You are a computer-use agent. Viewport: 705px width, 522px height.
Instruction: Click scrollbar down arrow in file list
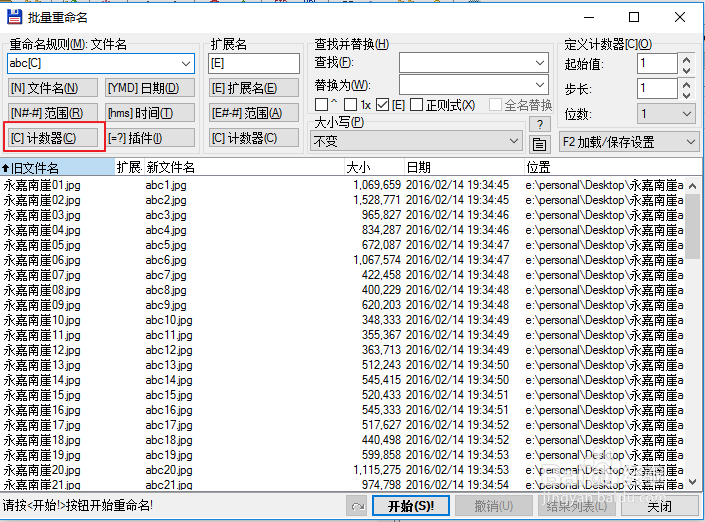tap(692, 482)
